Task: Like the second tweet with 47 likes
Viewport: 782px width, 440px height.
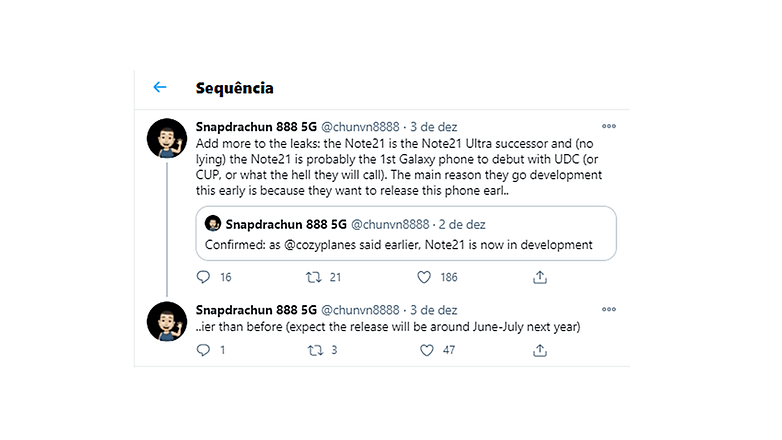Action: 426,350
